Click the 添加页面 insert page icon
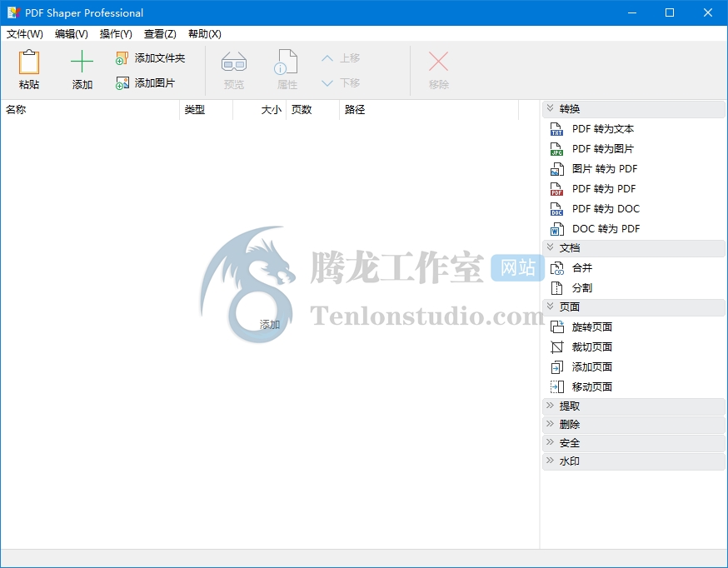728x568 pixels. (556, 367)
